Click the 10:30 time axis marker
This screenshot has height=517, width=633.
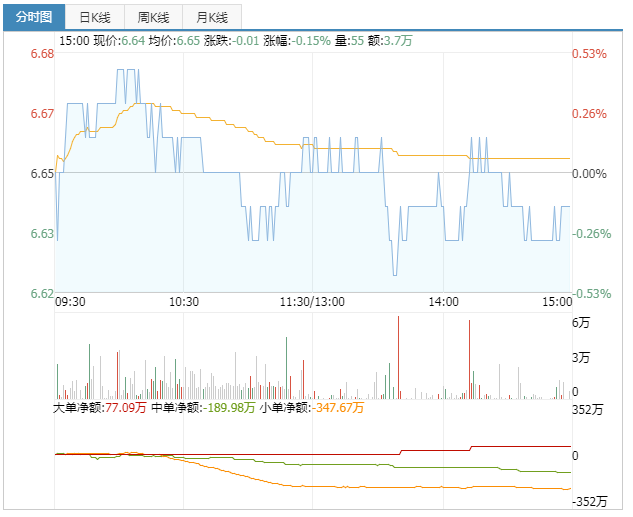pos(184,302)
